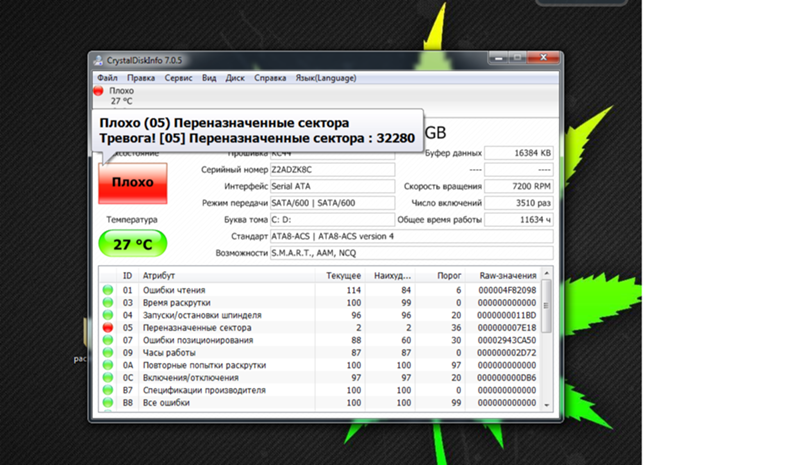Click the Атрибут column header

coord(227,276)
